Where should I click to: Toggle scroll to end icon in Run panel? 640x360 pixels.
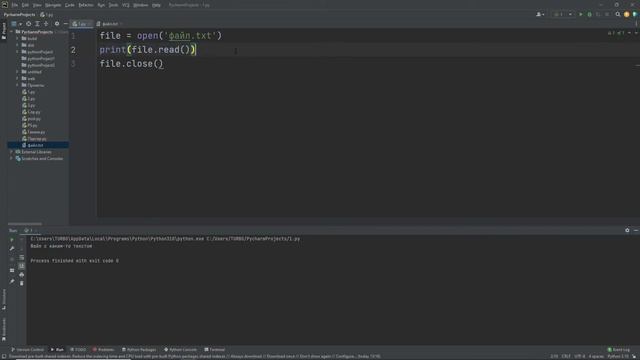tap(22, 266)
